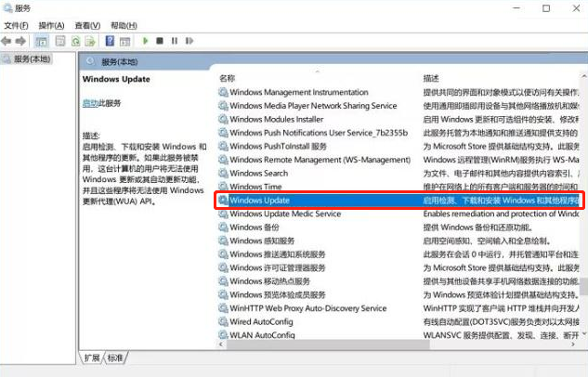Select Windows Update Medic Service row
The height and width of the screenshot is (377, 588).
[399, 214]
